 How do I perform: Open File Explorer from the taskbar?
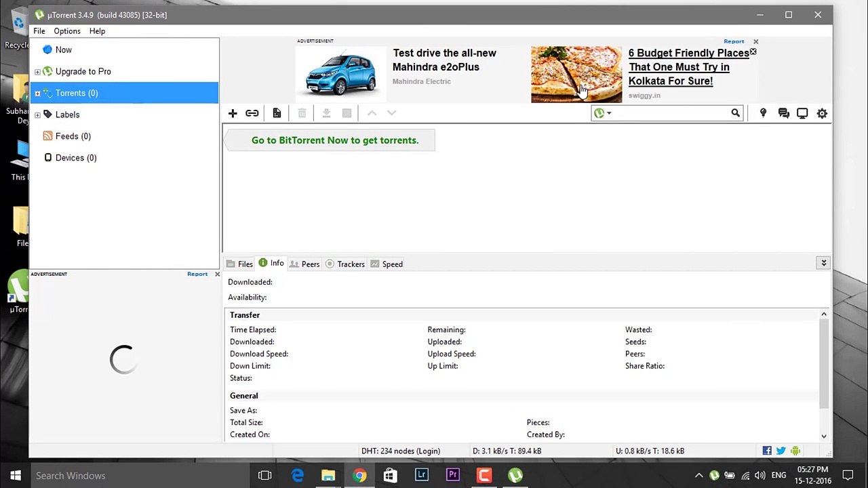point(328,475)
